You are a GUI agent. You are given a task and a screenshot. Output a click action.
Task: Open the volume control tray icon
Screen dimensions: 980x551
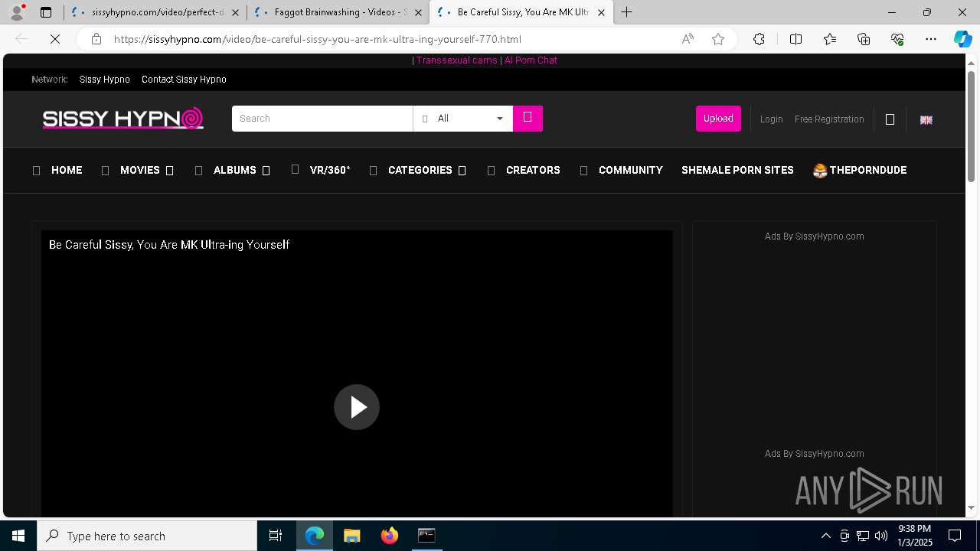coord(881,536)
